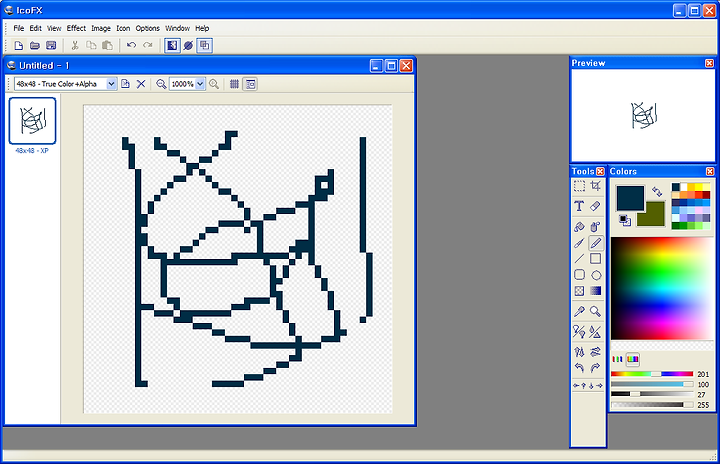This screenshot has width=720, height=464.
Task: Click the Copy toolbar icon
Action: 91,45
